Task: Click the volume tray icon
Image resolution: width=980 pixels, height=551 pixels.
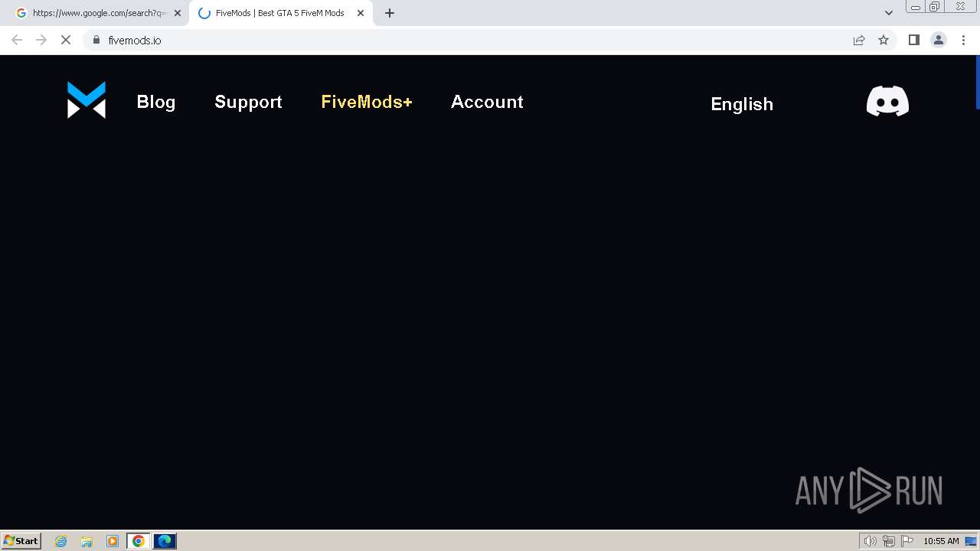Action: 870,541
